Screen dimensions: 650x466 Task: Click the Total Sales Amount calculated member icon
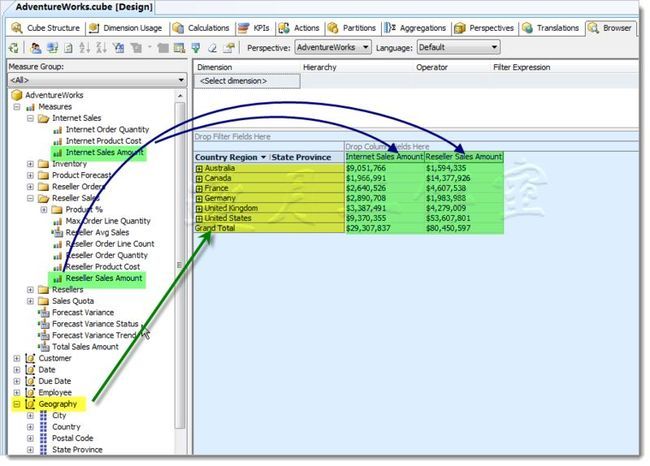(x=44, y=347)
